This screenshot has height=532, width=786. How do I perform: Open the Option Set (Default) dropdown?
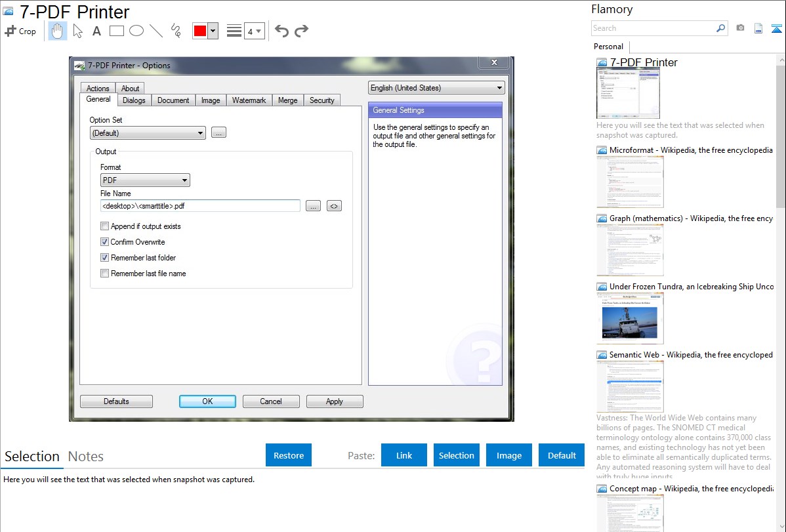148,133
